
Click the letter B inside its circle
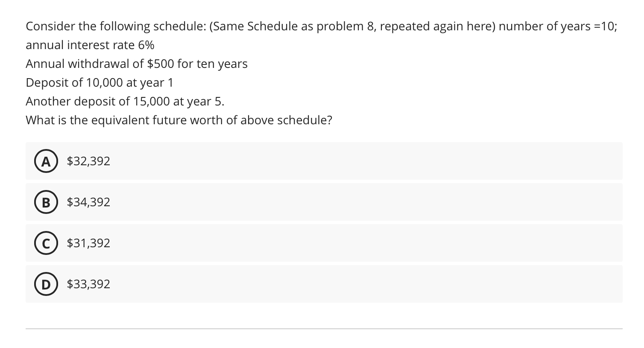(x=46, y=202)
